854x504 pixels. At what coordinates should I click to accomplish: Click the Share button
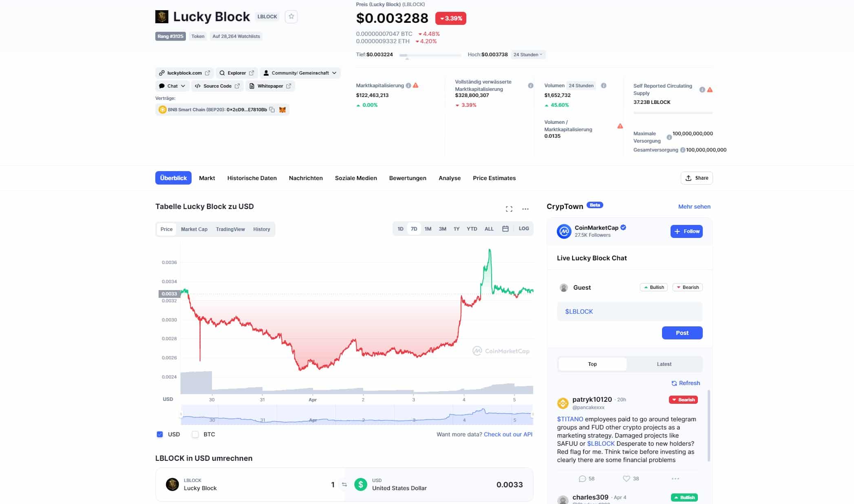pyautogui.click(x=697, y=178)
